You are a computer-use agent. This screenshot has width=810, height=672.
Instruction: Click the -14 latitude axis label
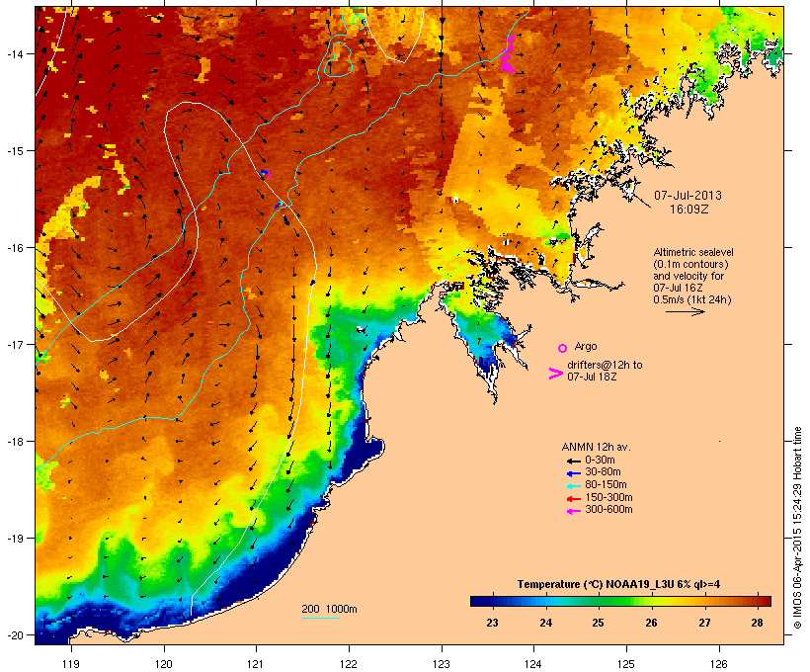click(15, 53)
